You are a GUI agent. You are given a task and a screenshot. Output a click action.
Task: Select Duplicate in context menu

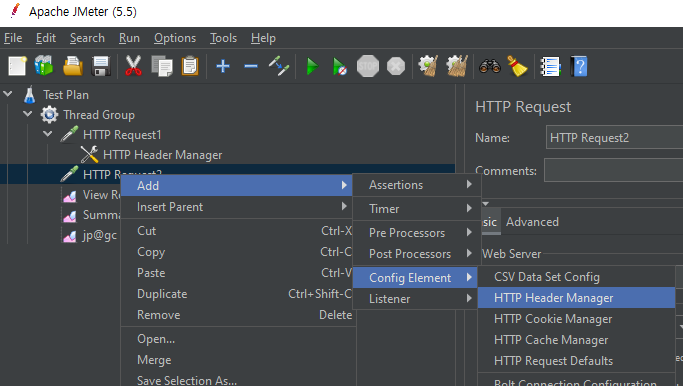pyautogui.click(x=238, y=294)
